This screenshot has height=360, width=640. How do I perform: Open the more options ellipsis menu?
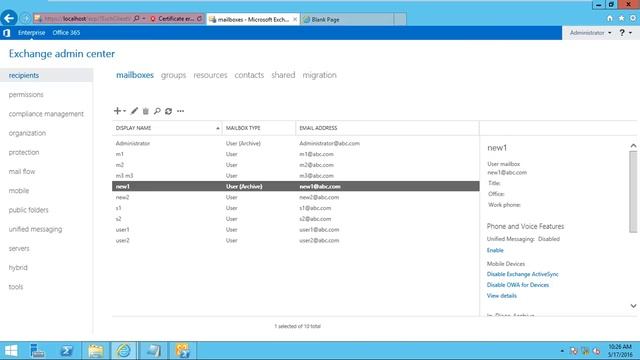coord(180,111)
